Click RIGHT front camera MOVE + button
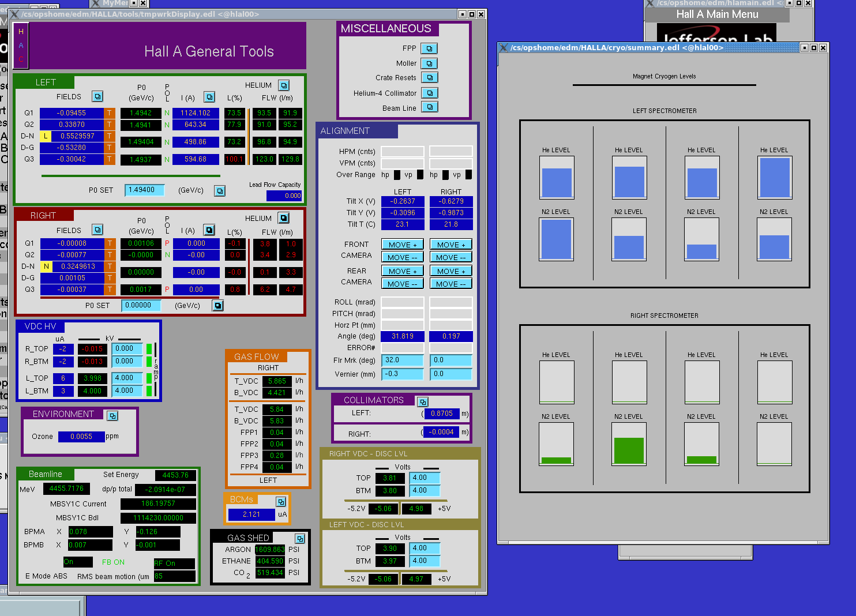This screenshot has height=616, width=856. [x=451, y=245]
